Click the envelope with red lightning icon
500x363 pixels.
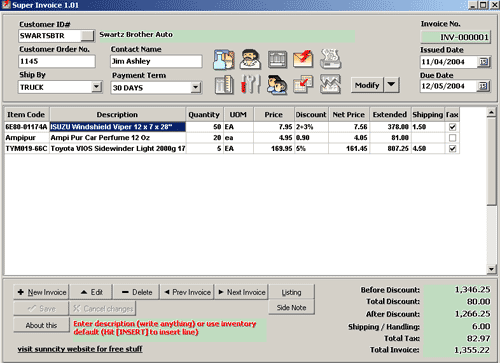coord(303,59)
